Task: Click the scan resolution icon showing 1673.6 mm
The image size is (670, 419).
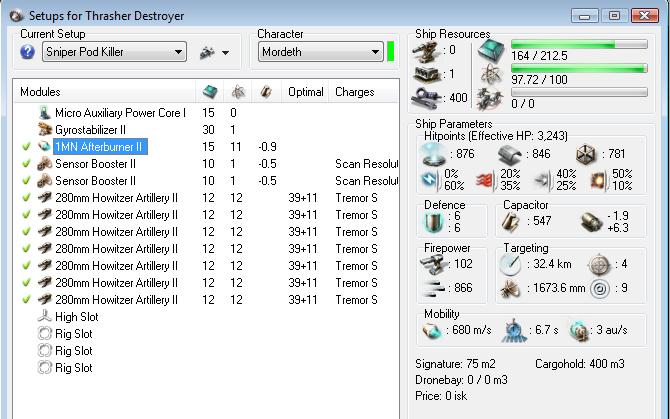Action: coord(511,289)
